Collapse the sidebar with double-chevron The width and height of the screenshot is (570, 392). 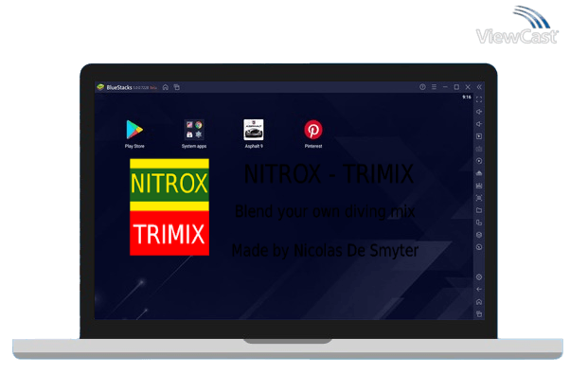[x=479, y=87]
